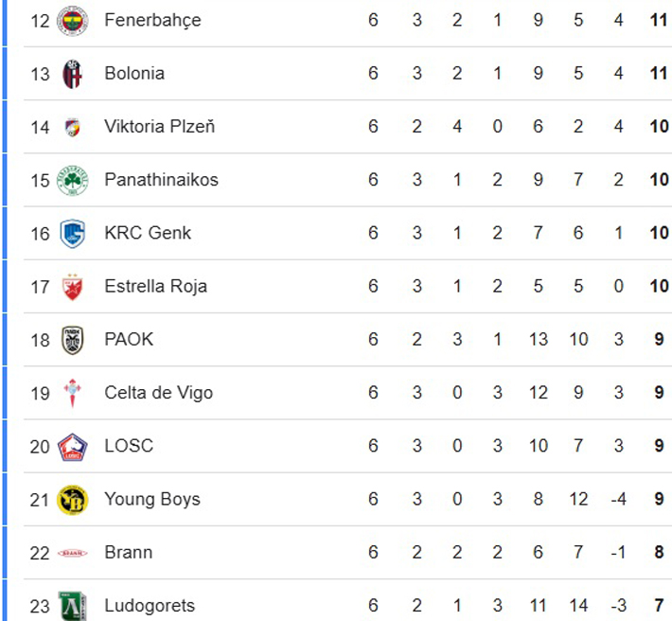The width and height of the screenshot is (672, 621).
Task: Click the Young Boys yellow crest
Action: click(72, 499)
